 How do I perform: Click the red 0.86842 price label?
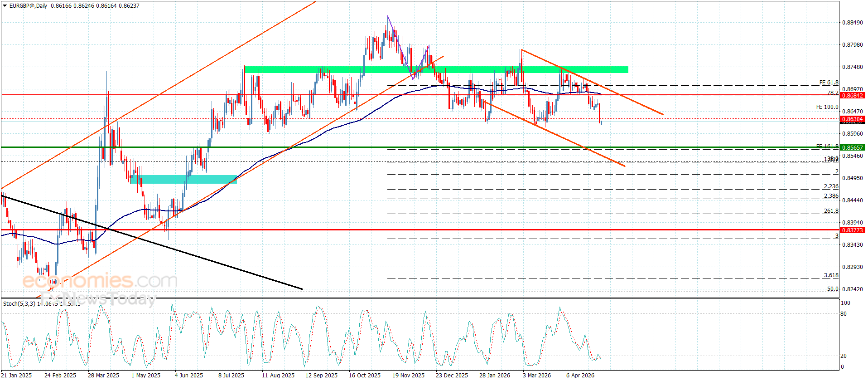(852, 95)
